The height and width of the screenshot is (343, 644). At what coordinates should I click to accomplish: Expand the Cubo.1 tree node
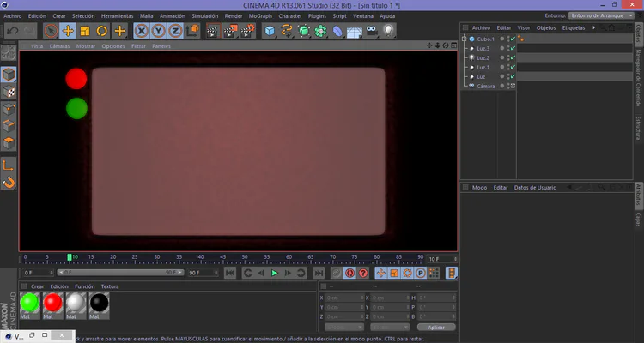coord(465,39)
